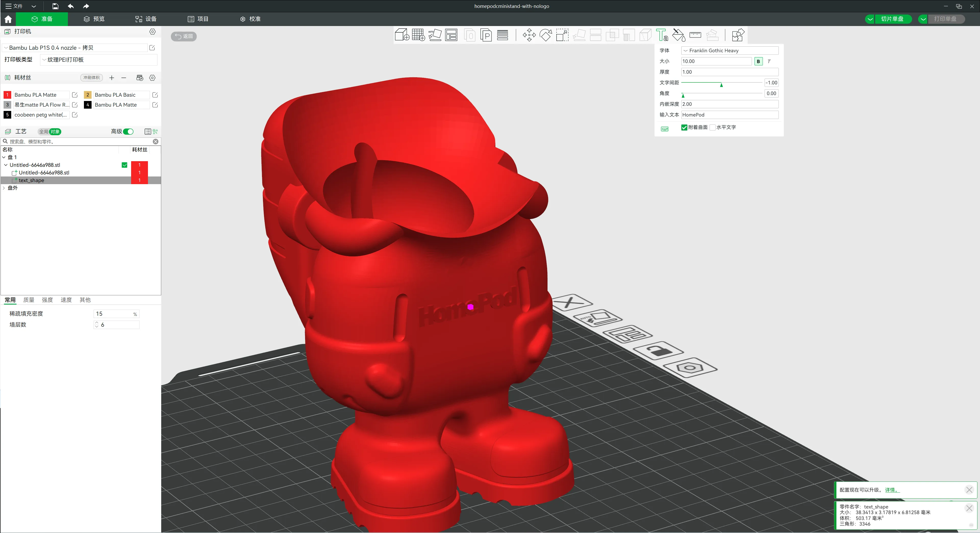Click the Arrange all objects icon

tap(451, 35)
